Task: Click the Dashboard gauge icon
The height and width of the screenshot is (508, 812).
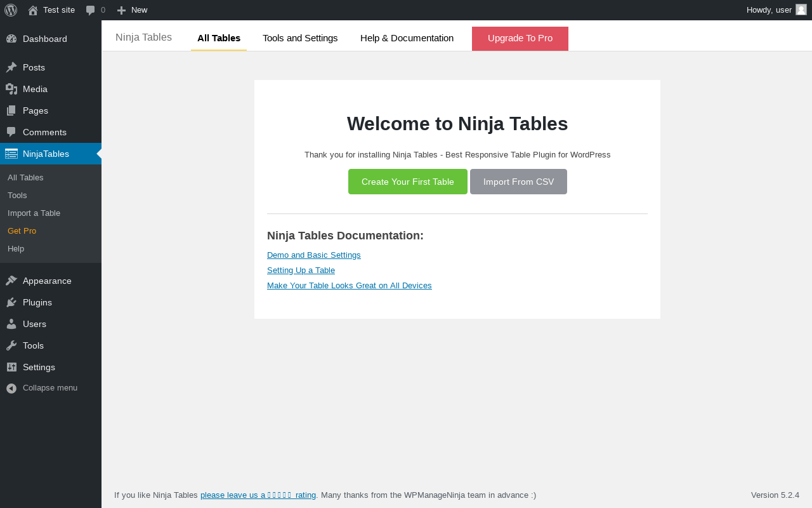Action: [x=11, y=39]
